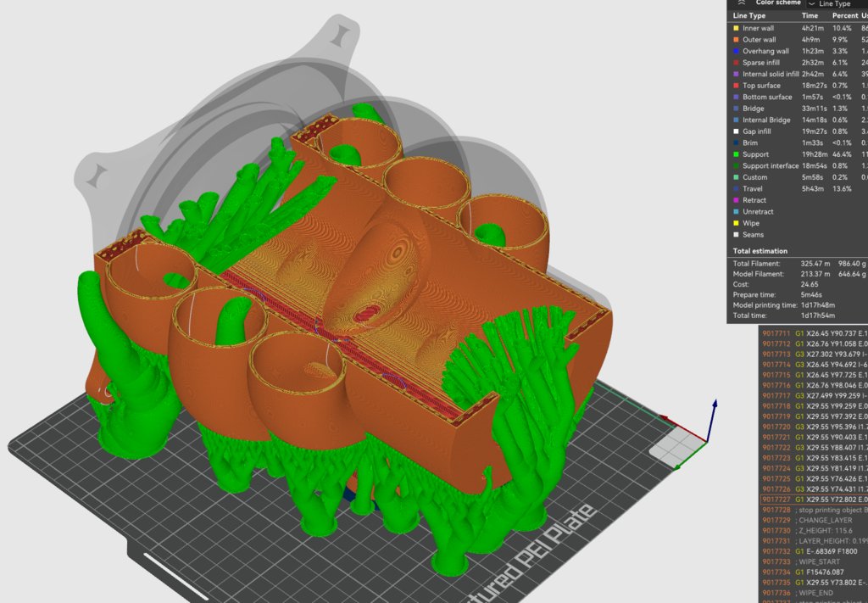Click Model printing time '1d17h48m'

[818, 305]
